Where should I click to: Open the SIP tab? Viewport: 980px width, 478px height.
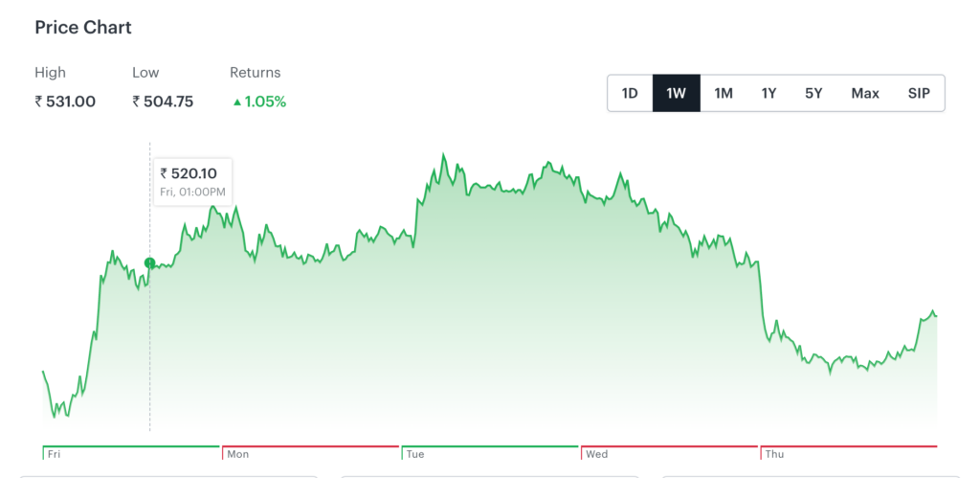(x=919, y=93)
